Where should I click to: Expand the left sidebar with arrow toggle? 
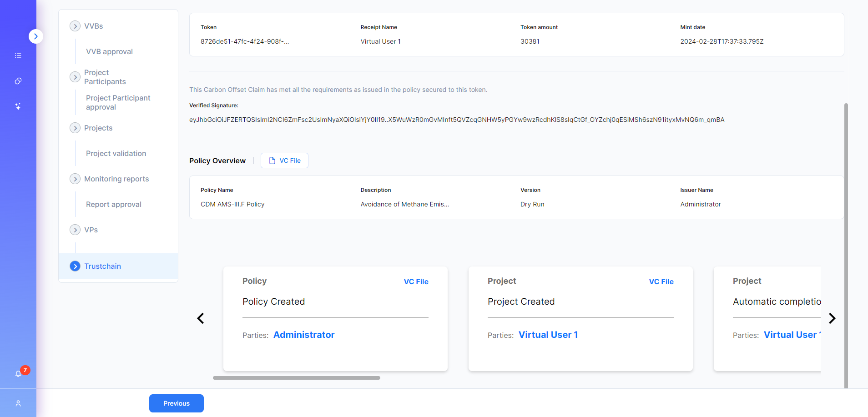36,36
